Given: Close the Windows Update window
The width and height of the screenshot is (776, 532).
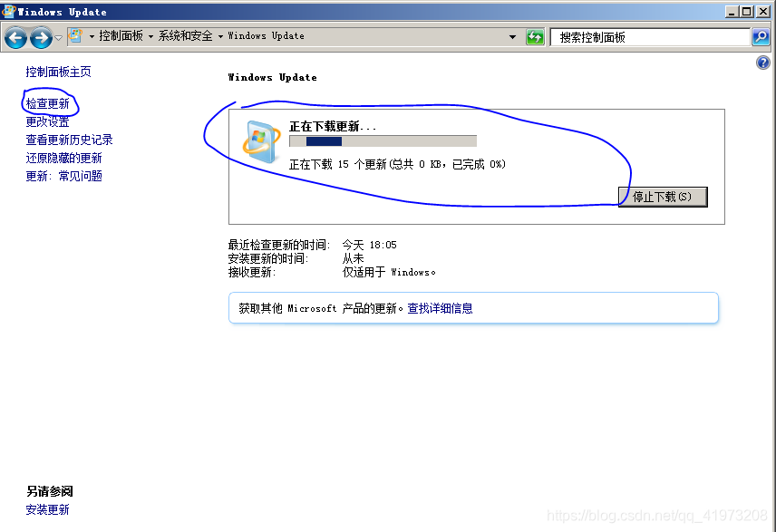Looking at the screenshot, I should (762, 12).
